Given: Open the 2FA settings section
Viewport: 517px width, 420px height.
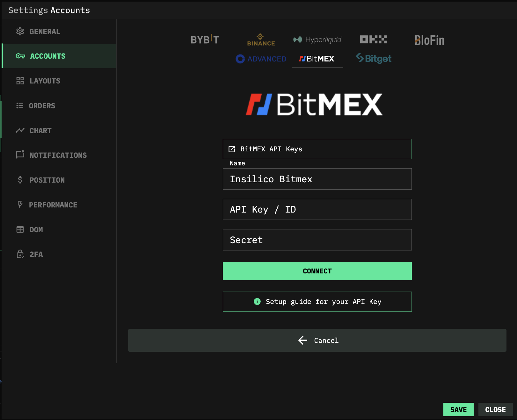Looking at the screenshot, I should 36,254.
